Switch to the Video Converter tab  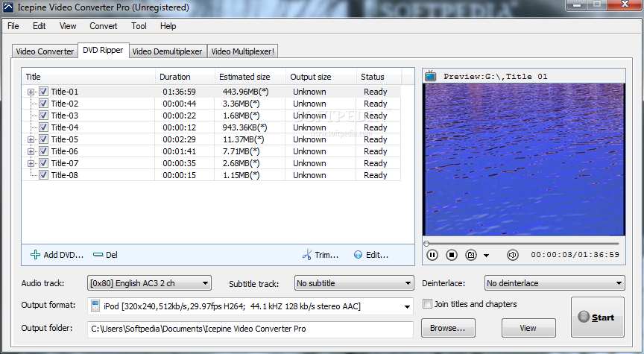point(45,51)
